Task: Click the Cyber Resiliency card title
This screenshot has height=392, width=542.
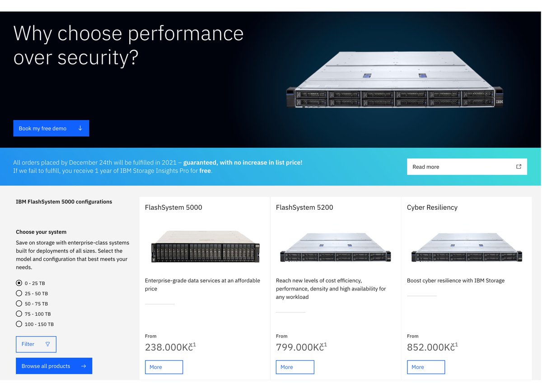Action: coord(432,208)
